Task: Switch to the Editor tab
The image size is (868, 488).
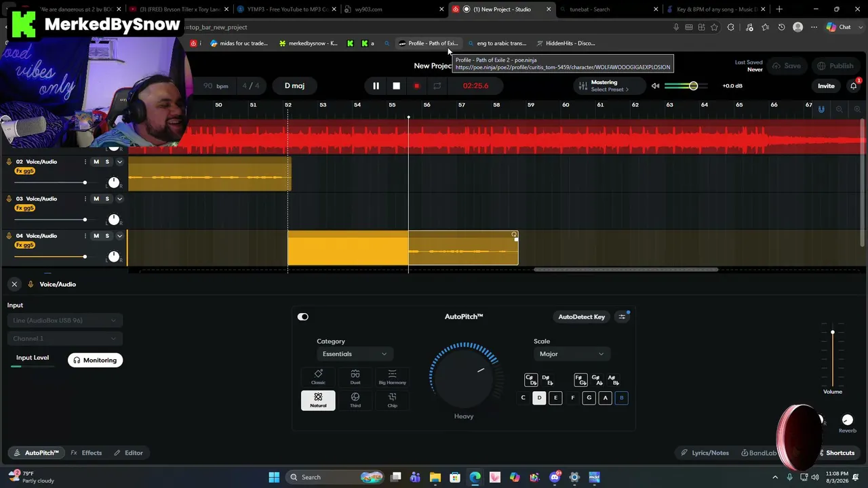Action: pos(128,453)
